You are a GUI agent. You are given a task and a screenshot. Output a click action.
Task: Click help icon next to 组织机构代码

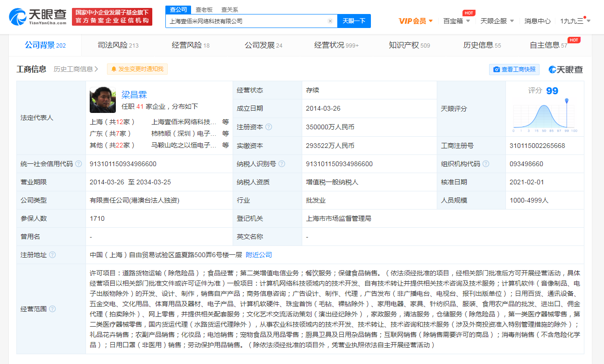click(486, 164)
